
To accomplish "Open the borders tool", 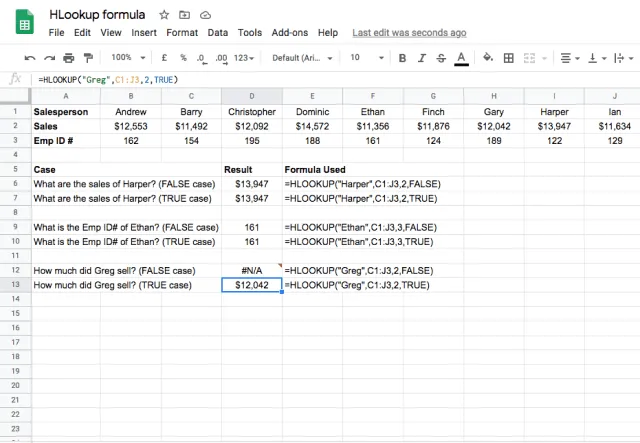I will (x=509, y=58).
